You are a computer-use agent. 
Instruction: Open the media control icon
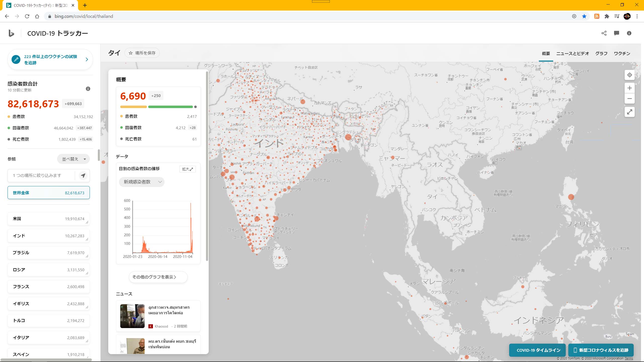(x=617, y=16)
